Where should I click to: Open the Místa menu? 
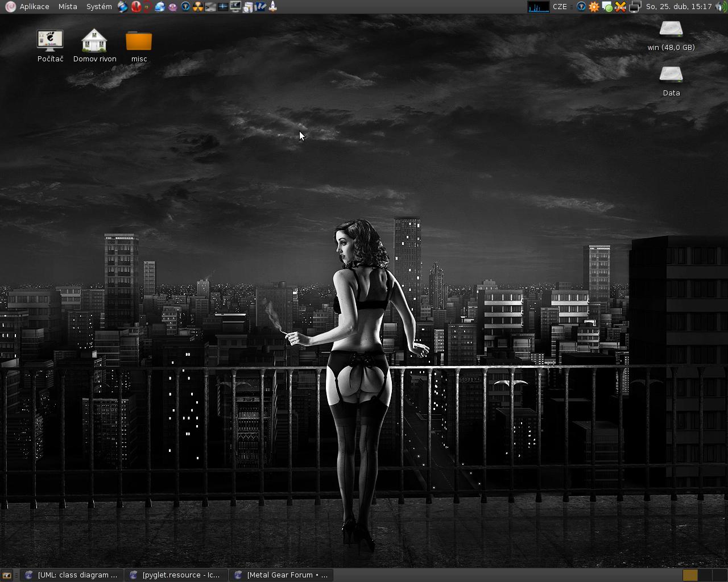[x=68, y=7]
